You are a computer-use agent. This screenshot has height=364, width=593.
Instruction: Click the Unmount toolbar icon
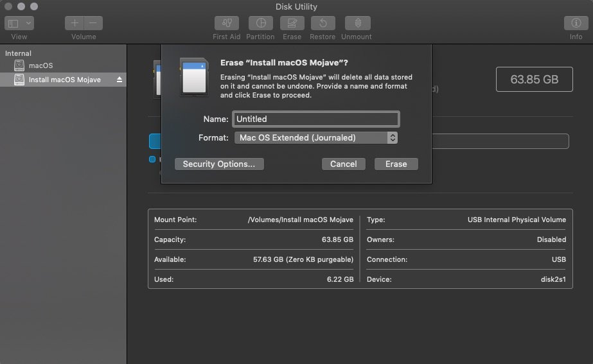click(357, 23)
